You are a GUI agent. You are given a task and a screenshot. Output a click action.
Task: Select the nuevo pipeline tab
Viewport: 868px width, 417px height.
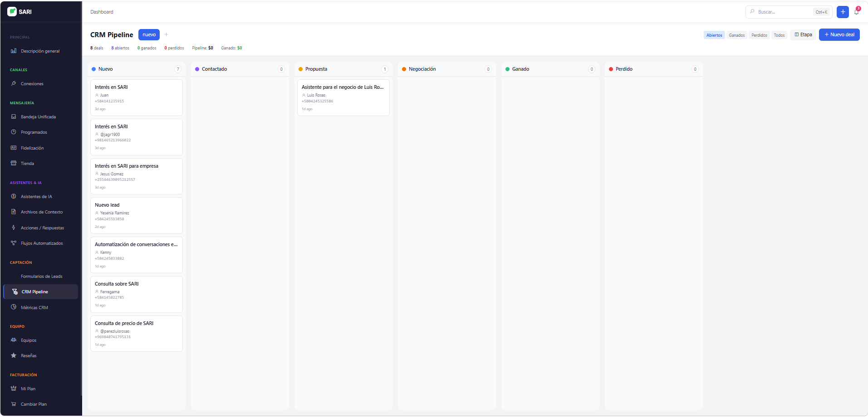[149, 34]
